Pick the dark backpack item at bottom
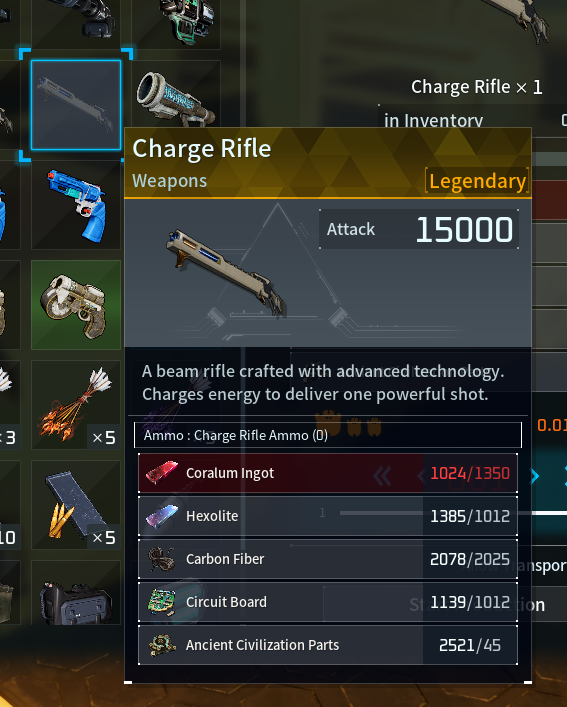 click(x=76, y=593)
